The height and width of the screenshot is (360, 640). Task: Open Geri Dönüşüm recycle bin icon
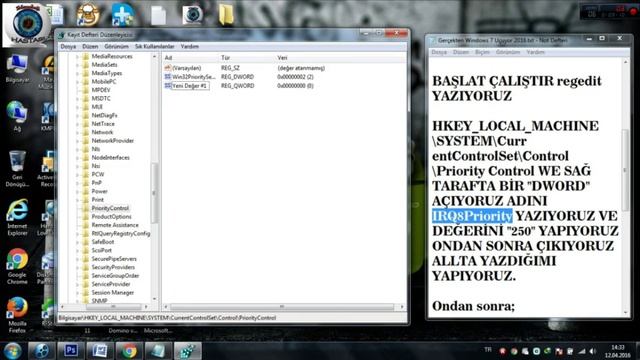tap(17, 169)
